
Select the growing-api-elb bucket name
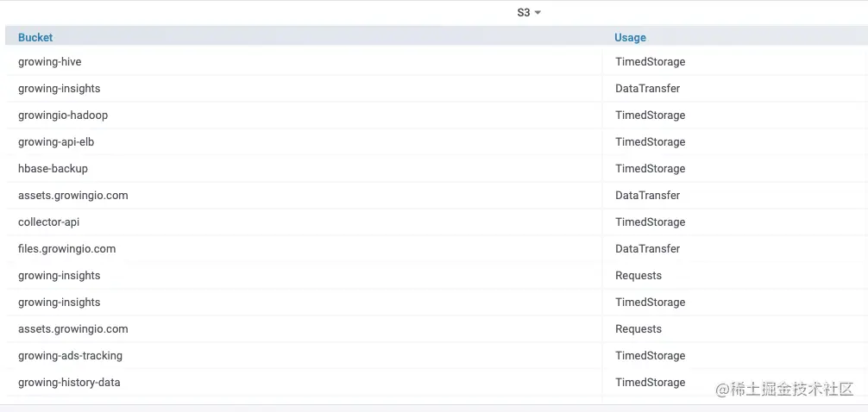pos(56,142)
